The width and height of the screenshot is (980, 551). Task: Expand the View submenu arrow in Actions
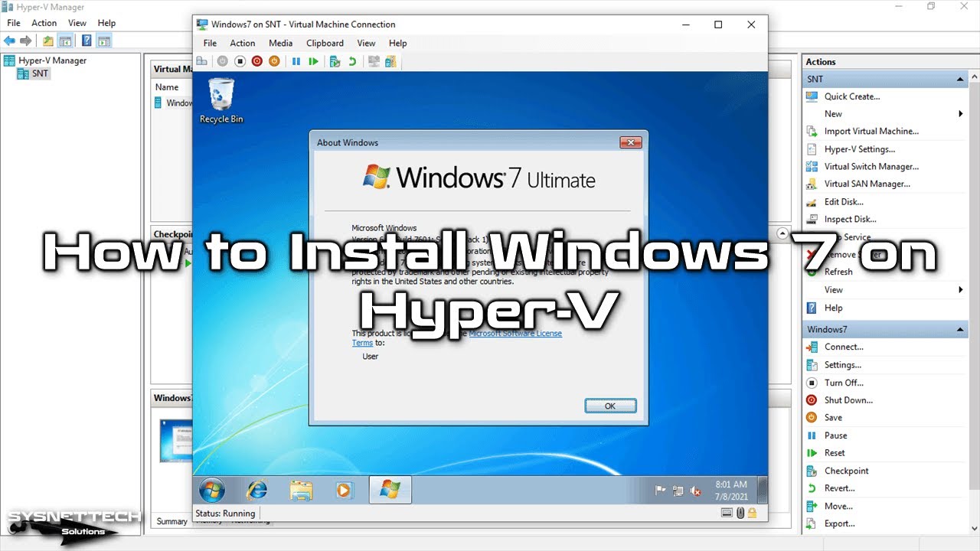(961, 290)
